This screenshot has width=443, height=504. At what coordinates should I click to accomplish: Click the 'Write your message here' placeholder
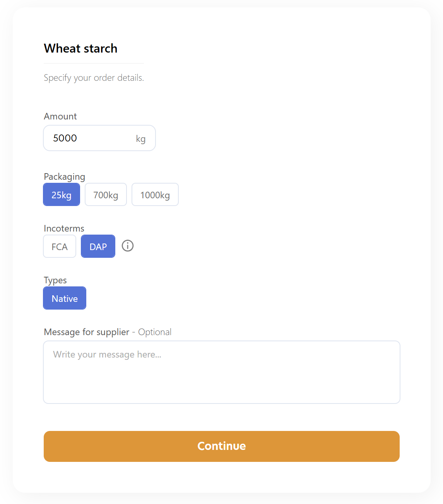click(x=107, y=354)
